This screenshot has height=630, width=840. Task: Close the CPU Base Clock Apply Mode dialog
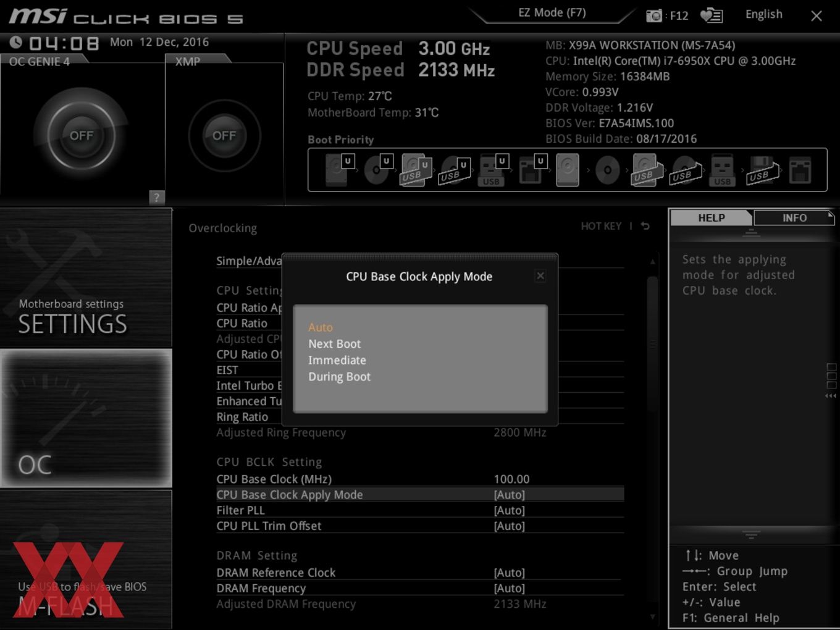(x=540, y=276)
